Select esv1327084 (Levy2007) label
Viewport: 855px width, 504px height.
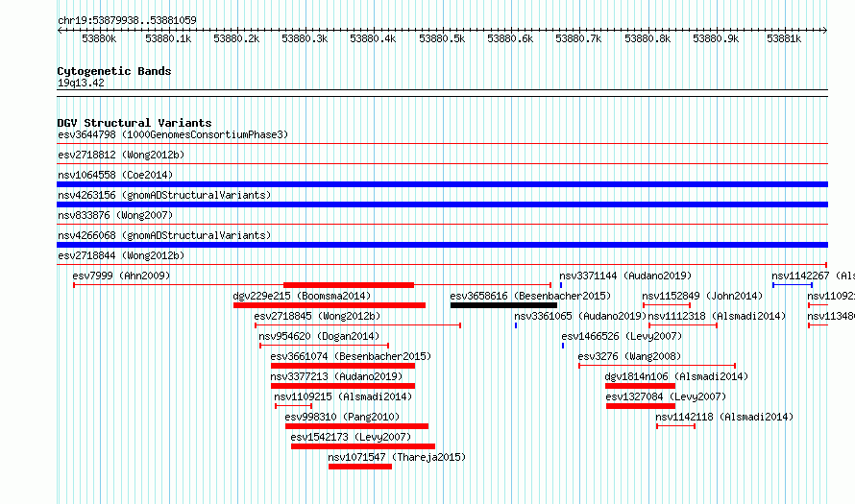tap(666, 396)
